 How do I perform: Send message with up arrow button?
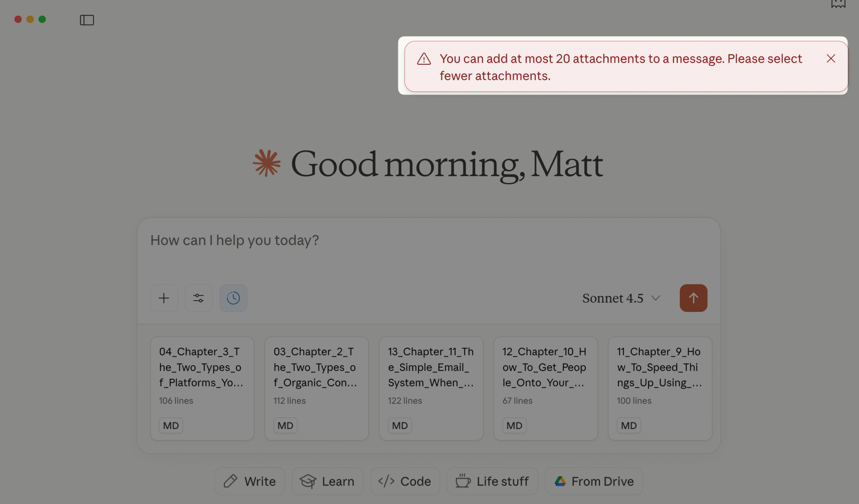pos(693,298)
